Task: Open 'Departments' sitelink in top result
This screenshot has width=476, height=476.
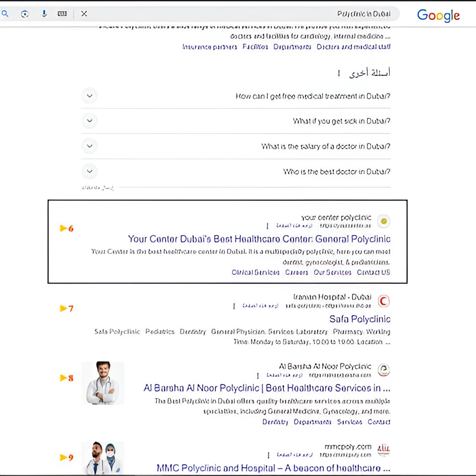Action: point(292,47)
